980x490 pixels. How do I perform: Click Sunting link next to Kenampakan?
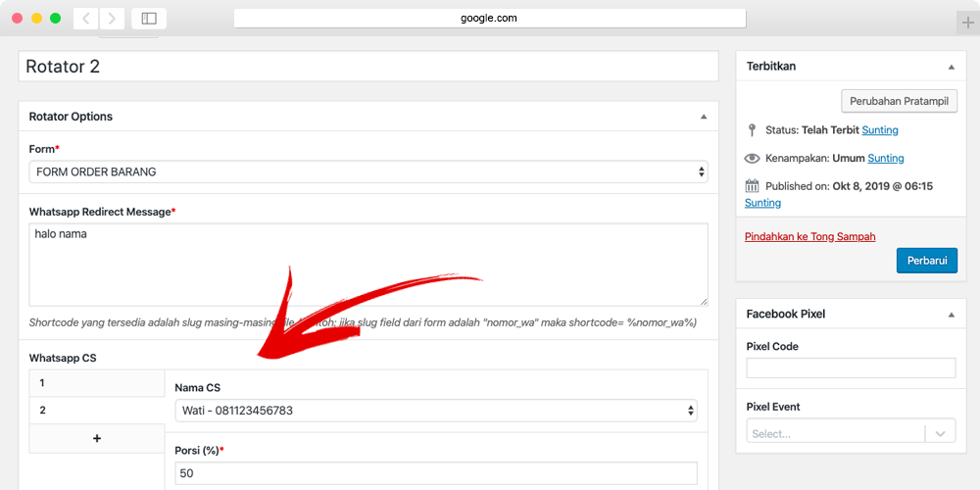[886, 158]
